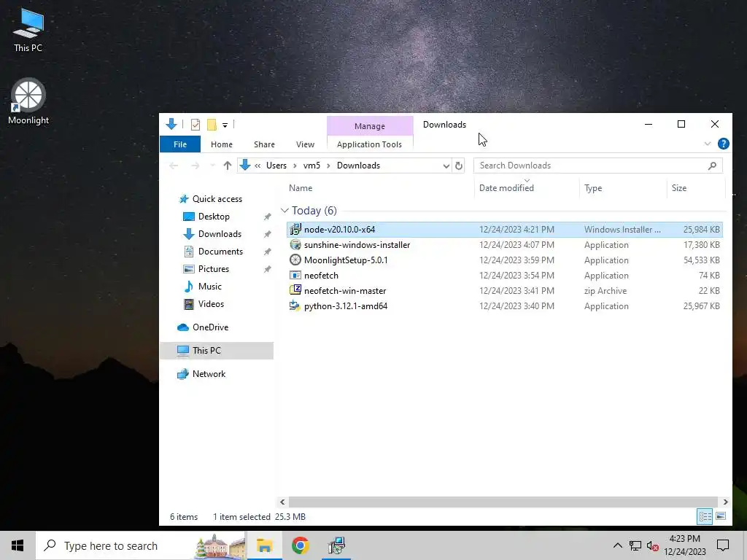Click the search magnifier icon
The height and width of the screenshot is (560, 747).
tap(712, 166)
